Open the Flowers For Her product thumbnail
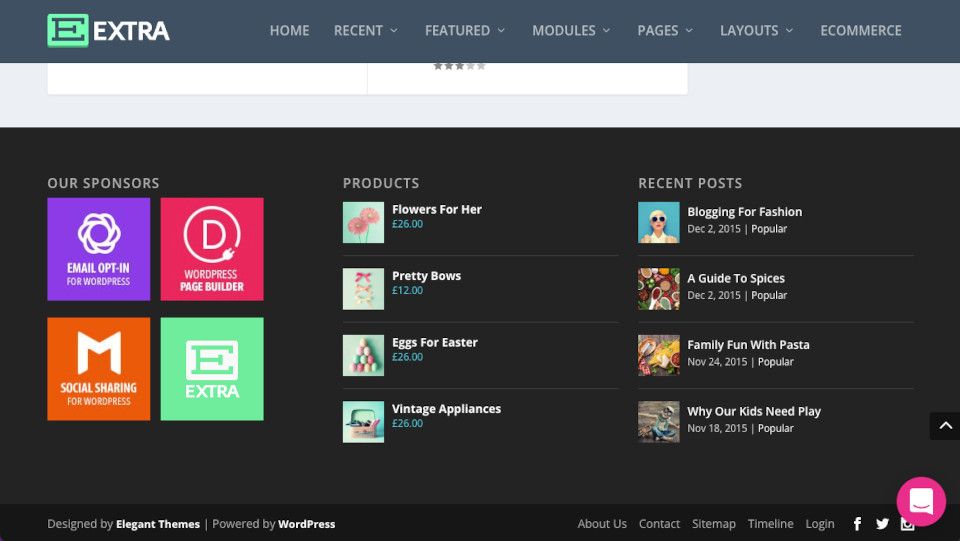The image size is (960, 541). point(363,222)
